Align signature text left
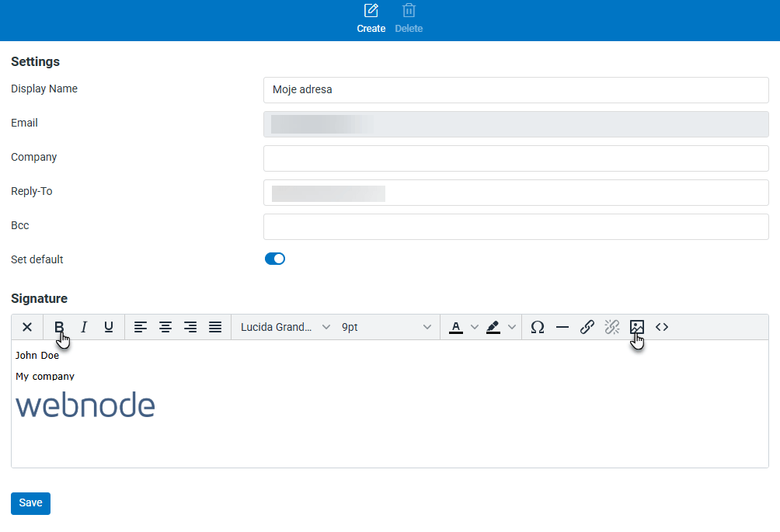The width and height of the screenshot is (780, 532). click(141, 327)
